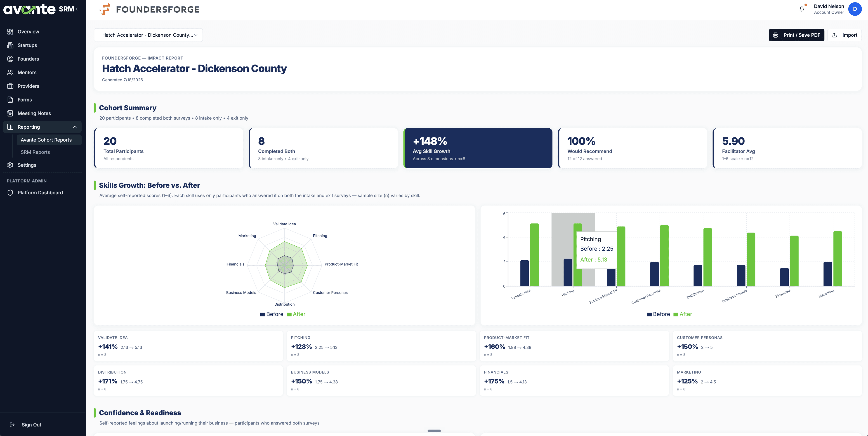Click the Customer Personas skill card
Viewport: 868px width, 436px height.
point(767,346)
